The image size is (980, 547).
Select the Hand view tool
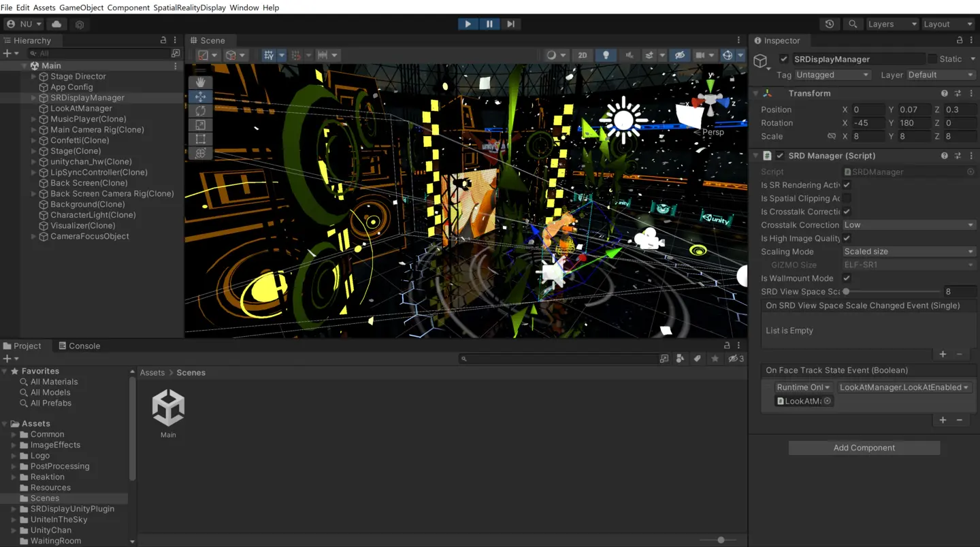tap(200, 82)
